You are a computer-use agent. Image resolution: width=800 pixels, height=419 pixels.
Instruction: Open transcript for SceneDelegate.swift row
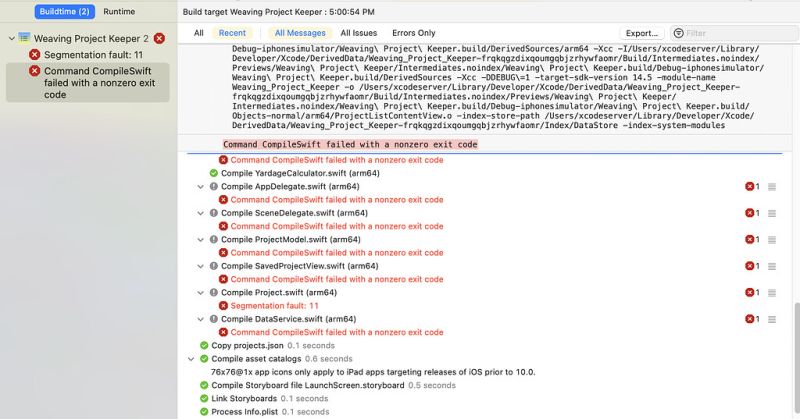point(772,213)
